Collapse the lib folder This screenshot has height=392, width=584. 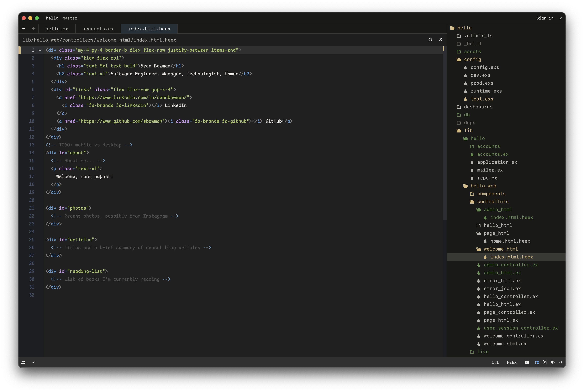[x=506, y=131]
